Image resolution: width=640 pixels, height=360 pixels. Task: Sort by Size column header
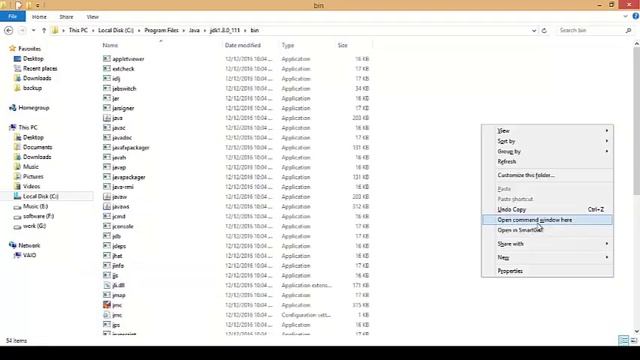342,45
